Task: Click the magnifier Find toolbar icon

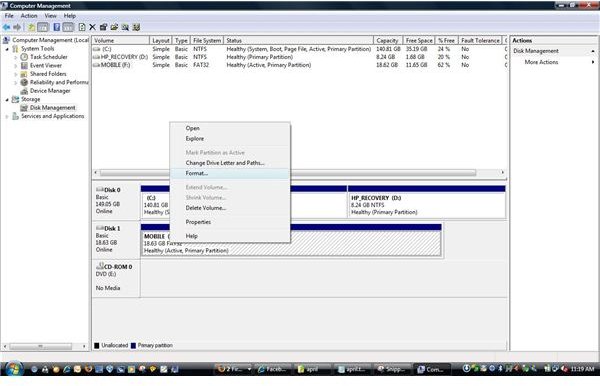Action: (x=125, y=27)
